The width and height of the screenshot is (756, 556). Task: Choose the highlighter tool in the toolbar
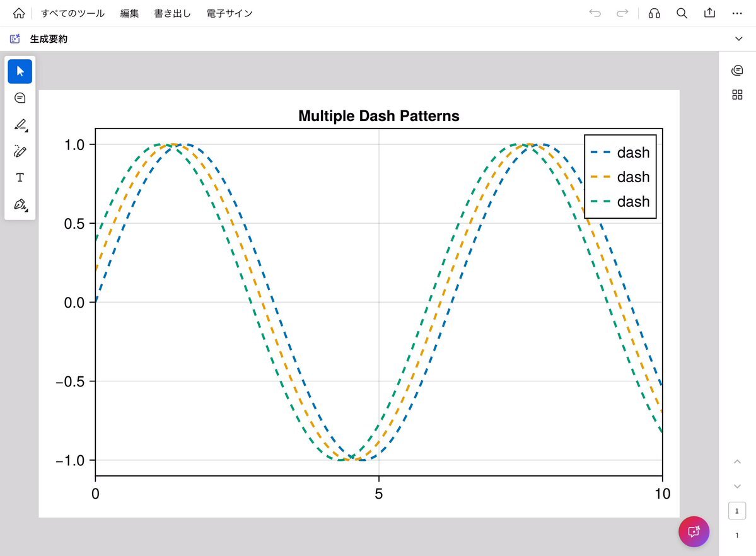[20, 125]
